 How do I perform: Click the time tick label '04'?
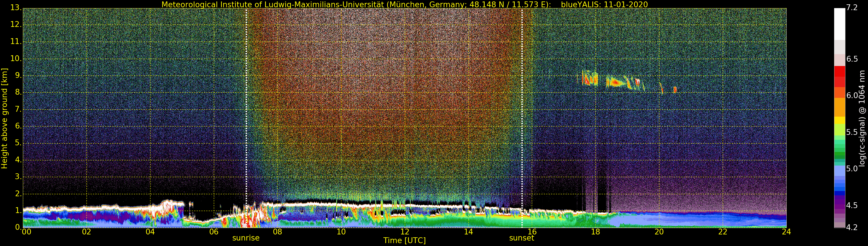click(150, 232)
